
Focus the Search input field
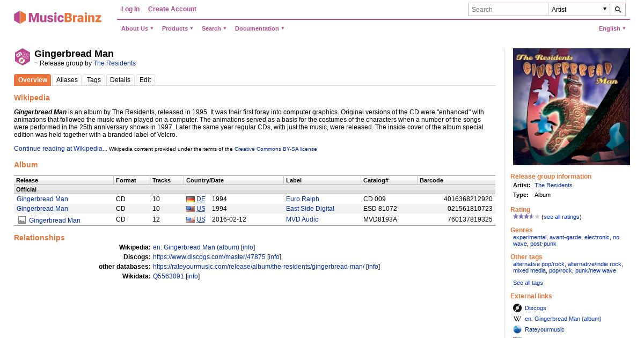coord(508,9)
